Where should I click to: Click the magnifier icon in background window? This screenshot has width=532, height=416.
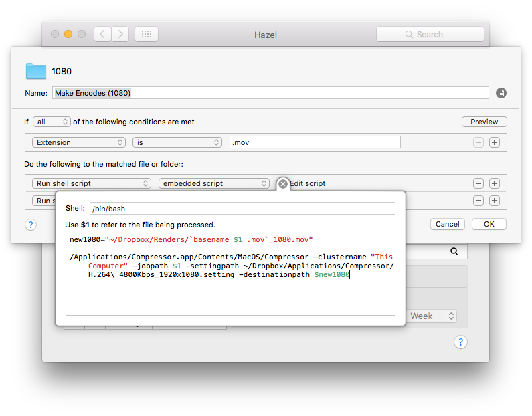click(x=454, y=251)
